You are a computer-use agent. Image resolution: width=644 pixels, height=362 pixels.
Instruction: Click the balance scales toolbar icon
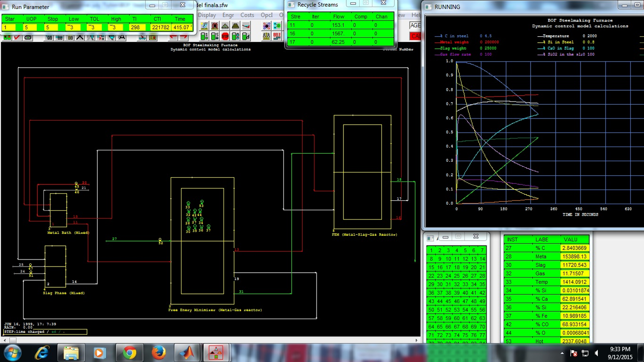(x=266, y=36)
